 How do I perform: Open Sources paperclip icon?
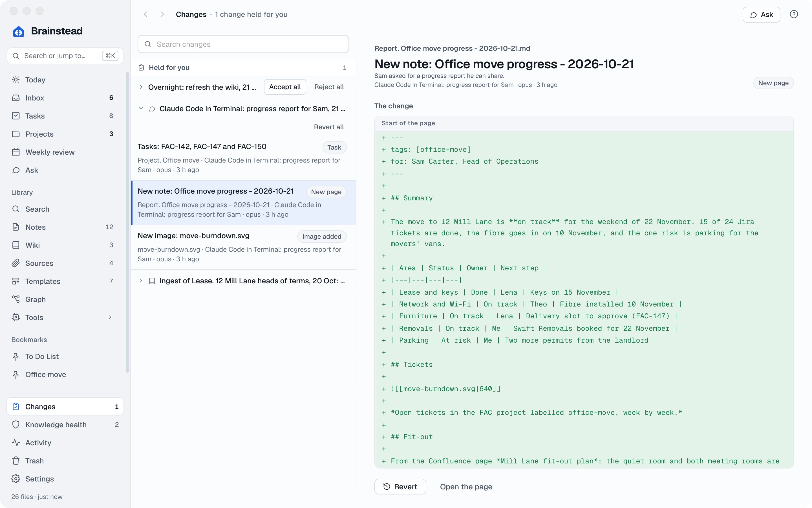tap(16, 263)
